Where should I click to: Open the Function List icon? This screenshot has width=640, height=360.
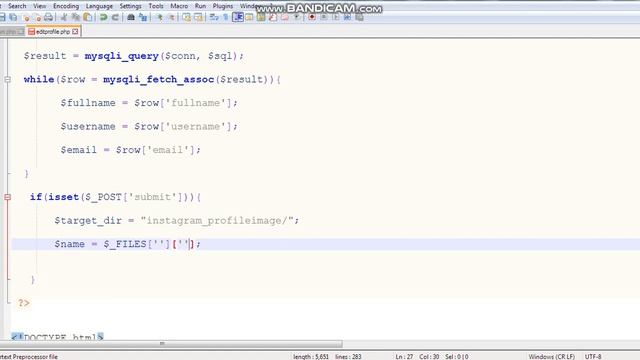273,17
